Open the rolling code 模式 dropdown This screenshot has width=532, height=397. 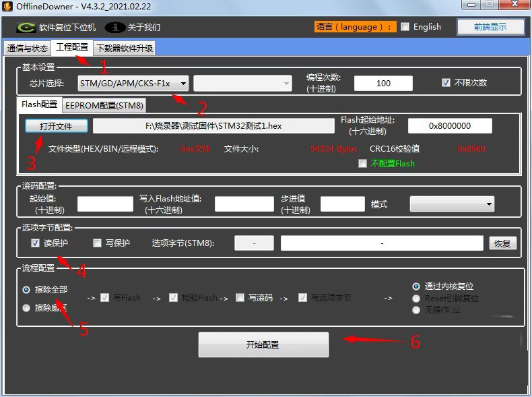coord(452,204)
